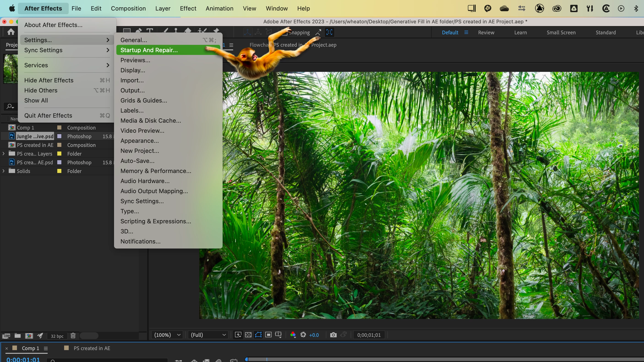Choose Media & Disk Cache settings

pyautogui.click(x=150, y=120)
